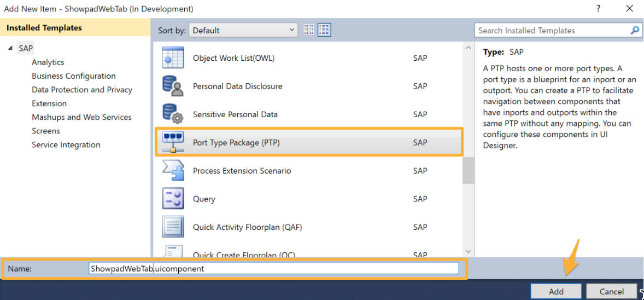This screenshot has width=644, height=300.
Task: Select Analytics category in tree
Action: [x=48, y=62]
